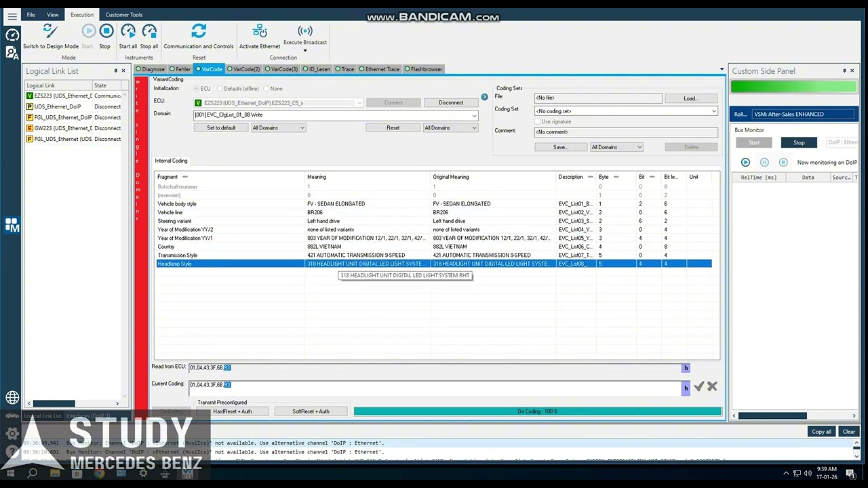Select ECU initialization radio button

click(197, 89)
